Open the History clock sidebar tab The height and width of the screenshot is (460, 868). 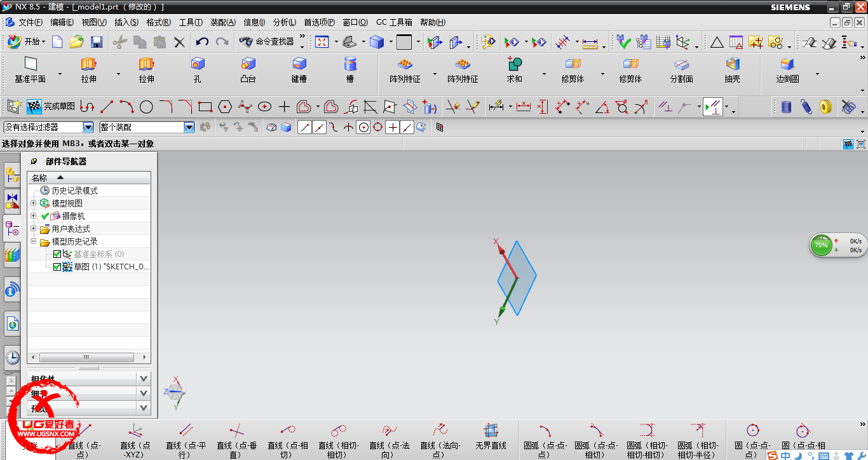pyautogui.click(x=12, y=358)
